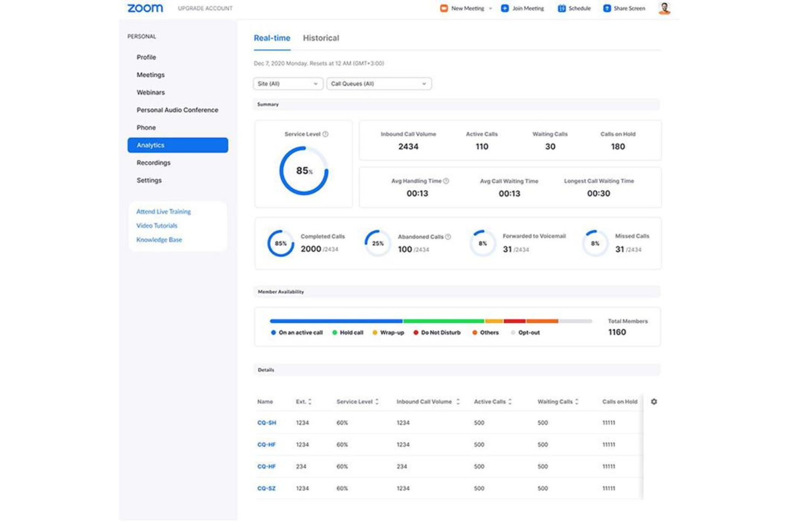Sort the table by Ext. column
Screen dimensions: 798x532
[310, 402]
